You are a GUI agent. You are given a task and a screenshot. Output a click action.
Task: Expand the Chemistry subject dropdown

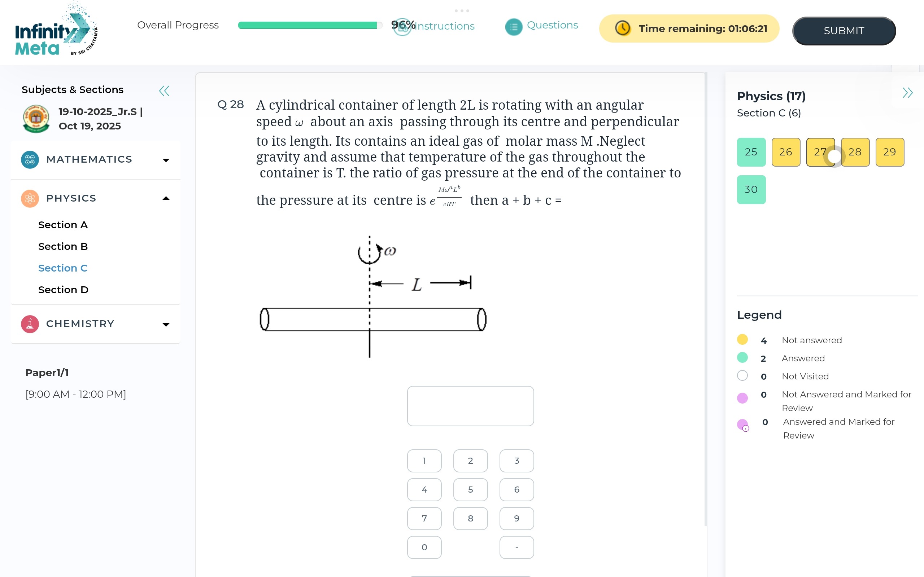[x=166, y=325]
